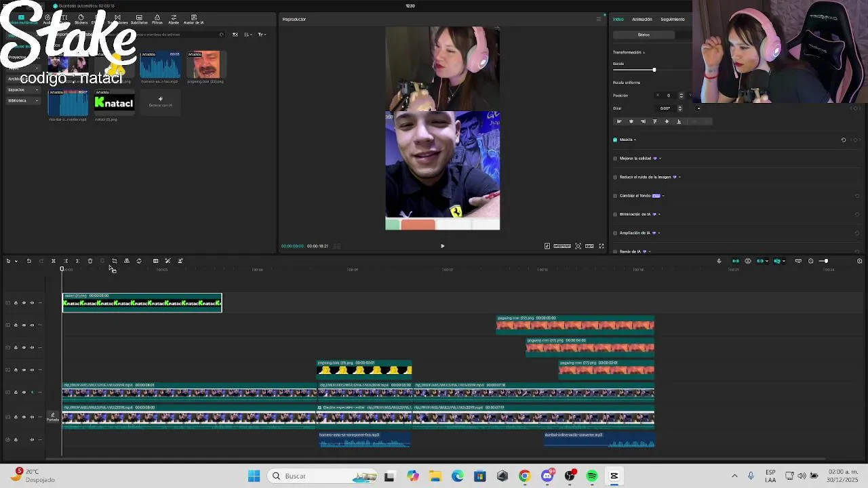Click the delete-right trim tool
Viewport: 868px width, 488px height.
77,261
